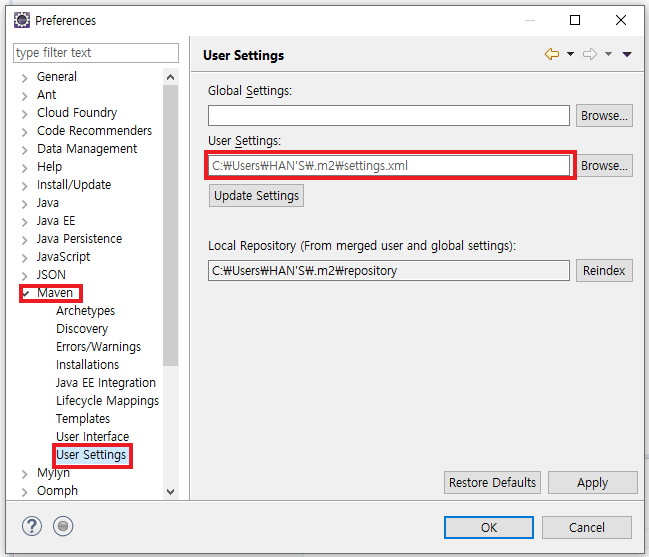Click in the type filter text field

click(x=96, y=53)
